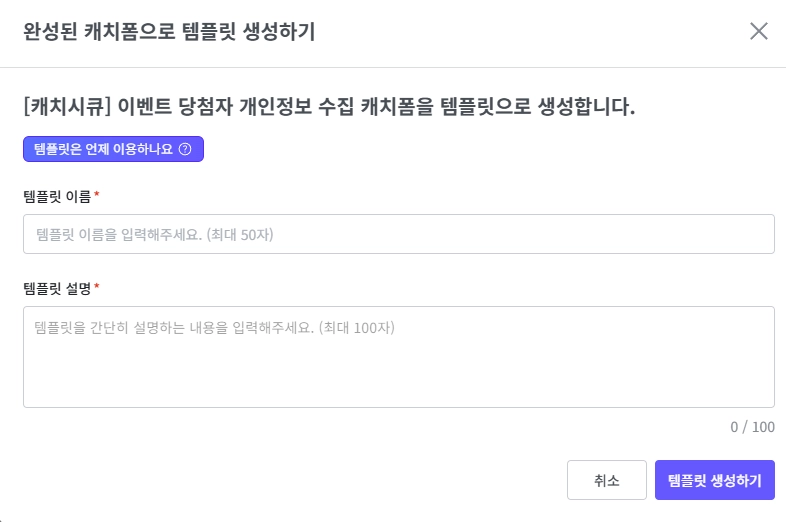Viewport: 786px width, 522px height.
Task: Click the dialog title '완성된 캐치폼으로 템플릿 생성하기'
Action: tap(169, 32)
